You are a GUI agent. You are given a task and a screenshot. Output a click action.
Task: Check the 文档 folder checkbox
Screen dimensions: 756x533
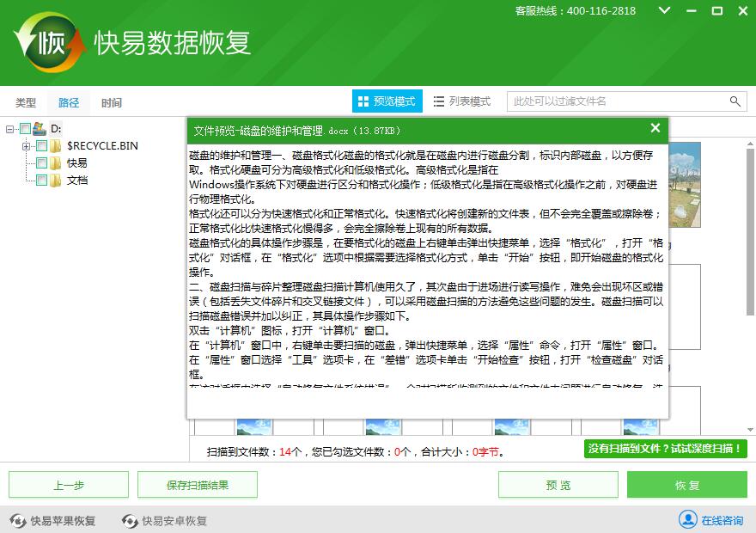[x=42, y=181]
